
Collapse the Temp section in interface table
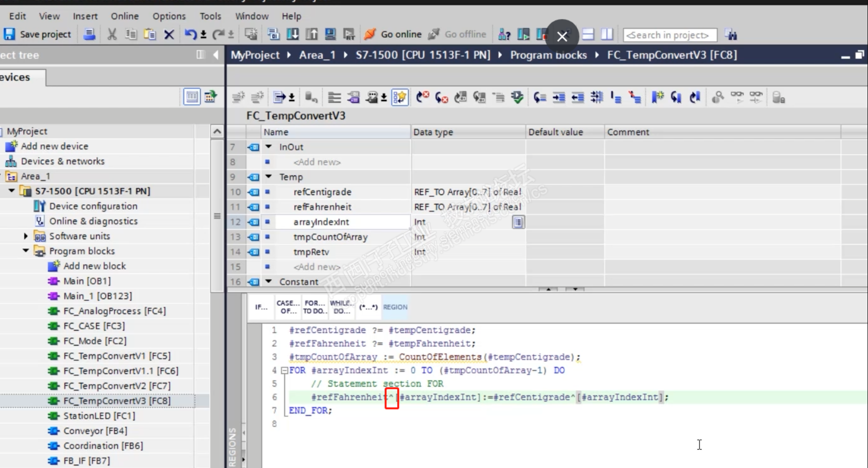click(268, 176)
